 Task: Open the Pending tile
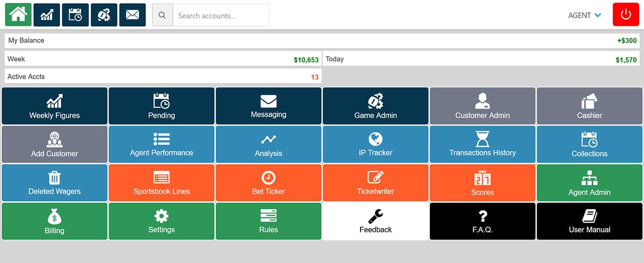[x=162, y=106]
